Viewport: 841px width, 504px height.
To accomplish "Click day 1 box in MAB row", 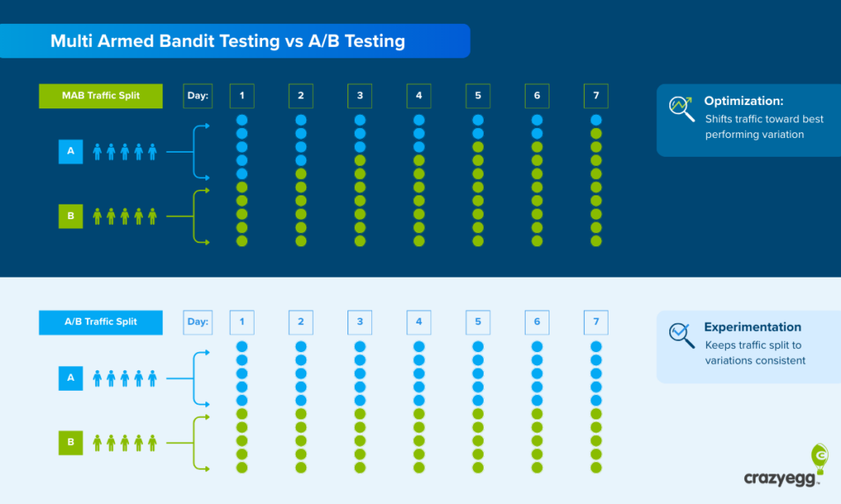I will [241, 96].
